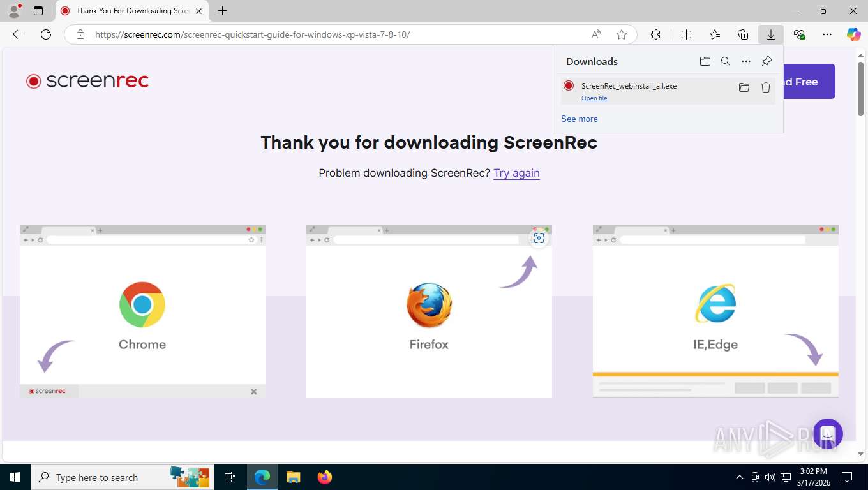Add this page to favorites
868x490 pixels.
tap(622, 34)
